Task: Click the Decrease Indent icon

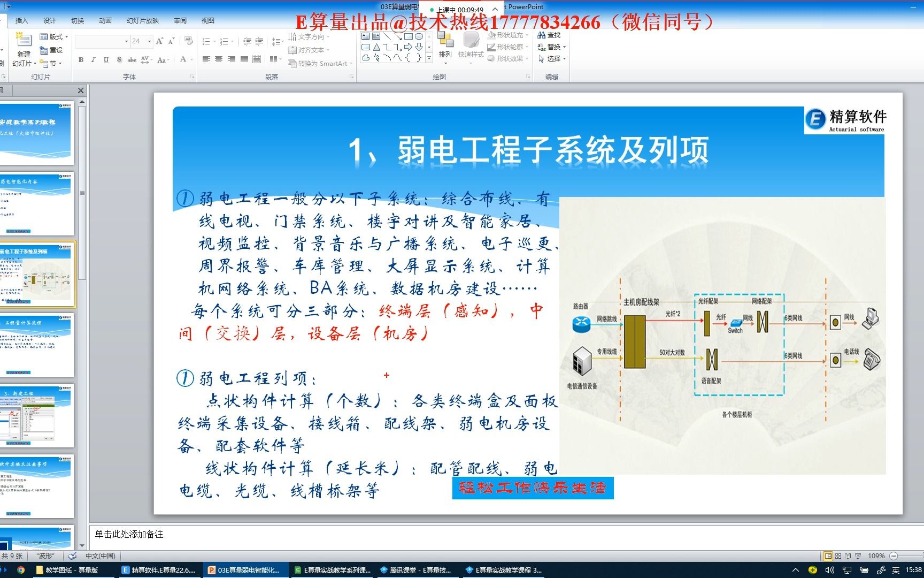Action: click(247, 41)
